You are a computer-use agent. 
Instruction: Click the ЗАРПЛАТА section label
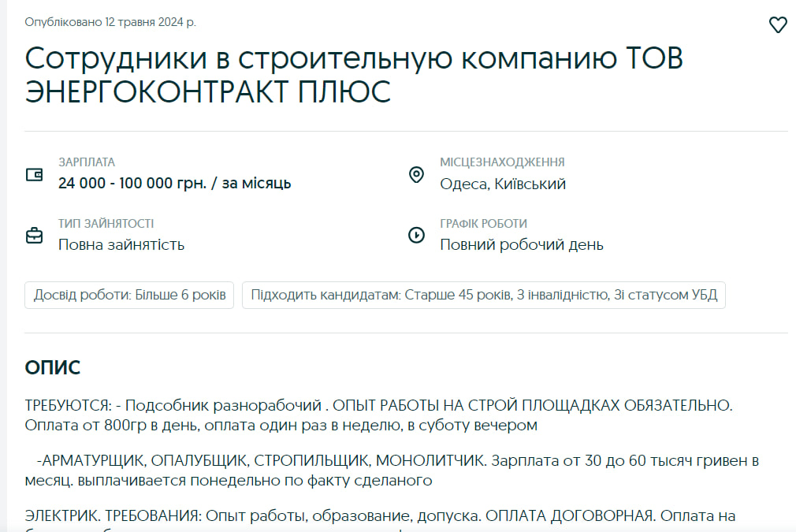(85, 162)
